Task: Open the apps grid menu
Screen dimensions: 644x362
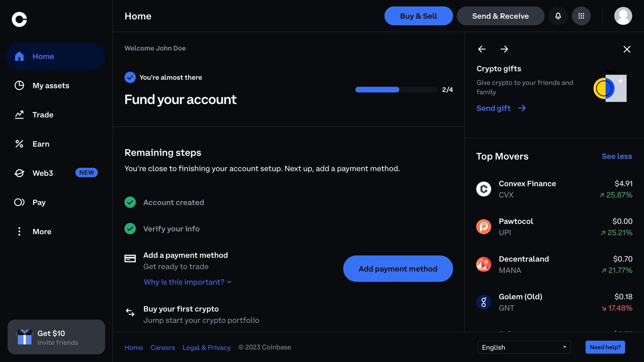Action: pos(581,16)
